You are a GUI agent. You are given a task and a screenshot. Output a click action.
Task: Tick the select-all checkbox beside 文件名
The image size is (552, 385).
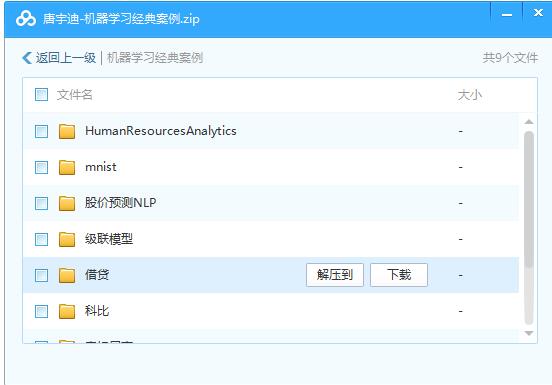[x=41, y=95]
